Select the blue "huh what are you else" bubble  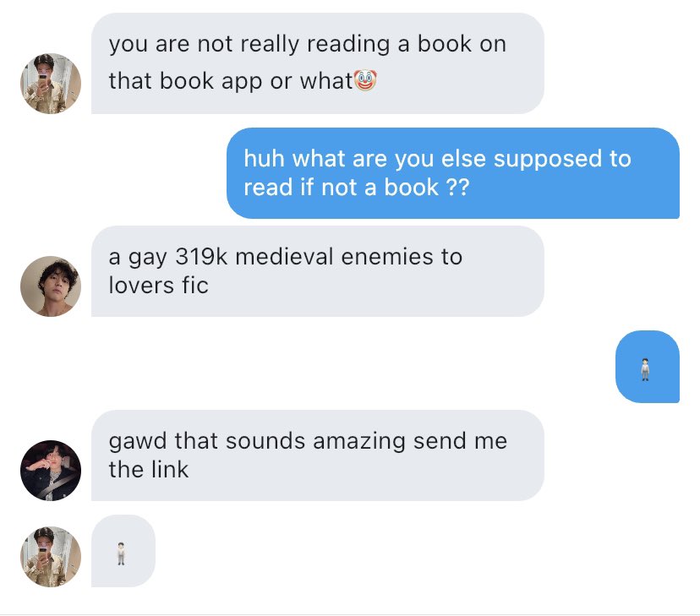click(x=453, y=173)
